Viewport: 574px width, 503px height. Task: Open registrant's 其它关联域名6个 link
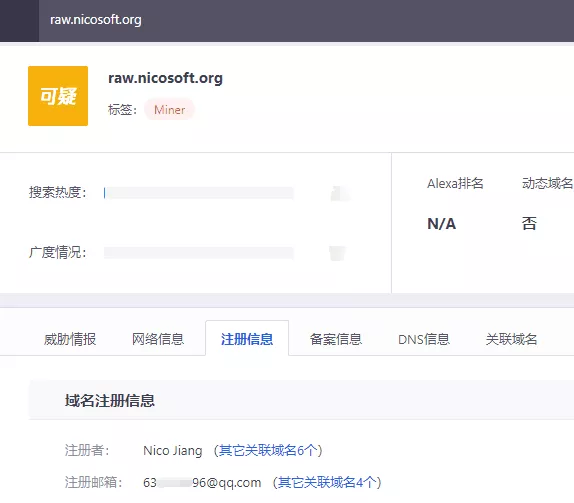tap(268, 450)
